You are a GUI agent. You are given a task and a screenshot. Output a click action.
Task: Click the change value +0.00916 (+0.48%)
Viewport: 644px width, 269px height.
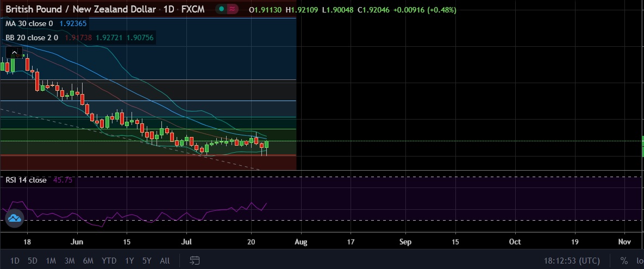coord(424,9)
